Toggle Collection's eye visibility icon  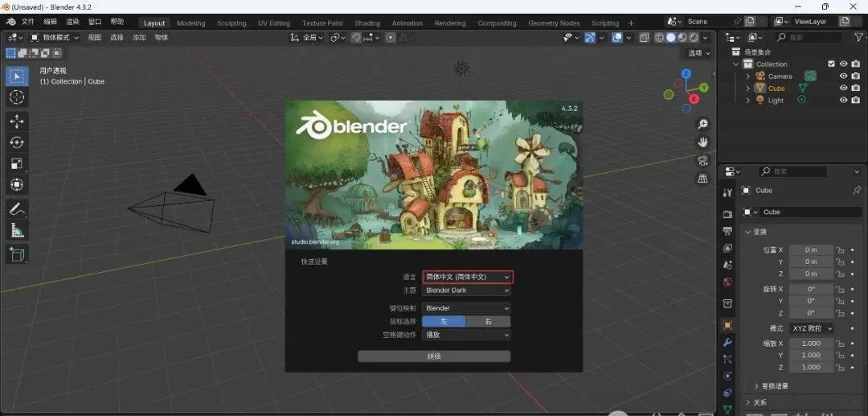coord(843,64)
